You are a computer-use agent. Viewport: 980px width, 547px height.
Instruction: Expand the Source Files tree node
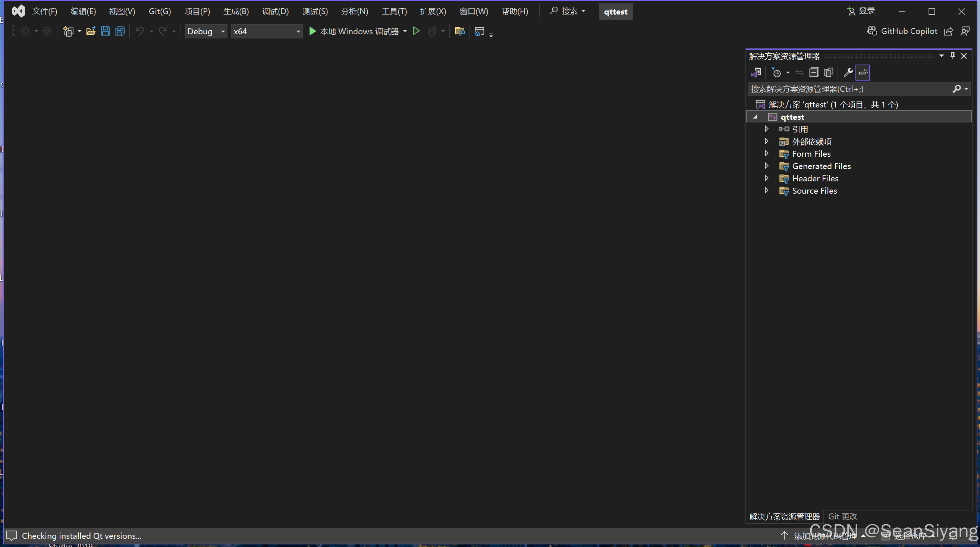click(x=767, y=191)
